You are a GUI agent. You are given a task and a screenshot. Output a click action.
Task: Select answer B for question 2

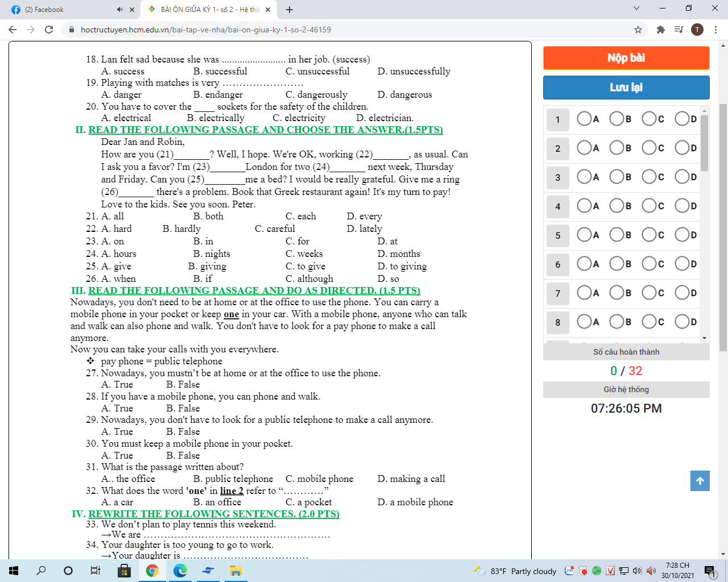(x=617, y=147)
